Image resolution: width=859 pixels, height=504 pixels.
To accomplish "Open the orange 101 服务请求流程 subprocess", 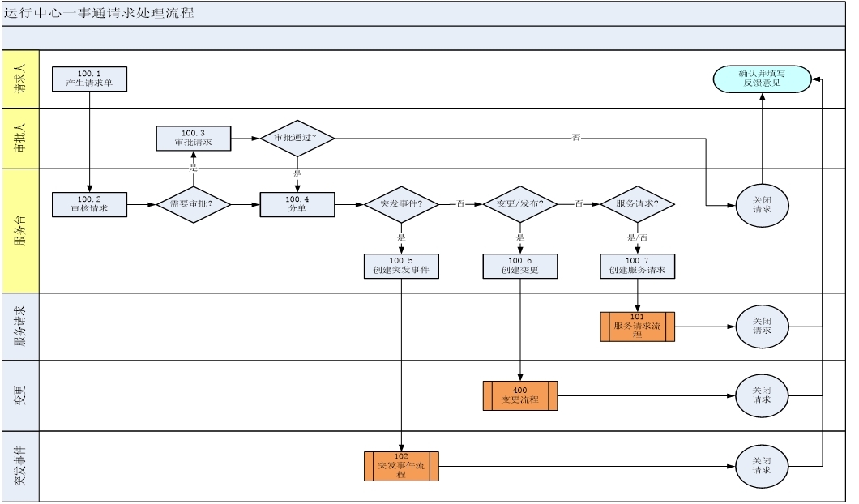I will coord(637,327).
